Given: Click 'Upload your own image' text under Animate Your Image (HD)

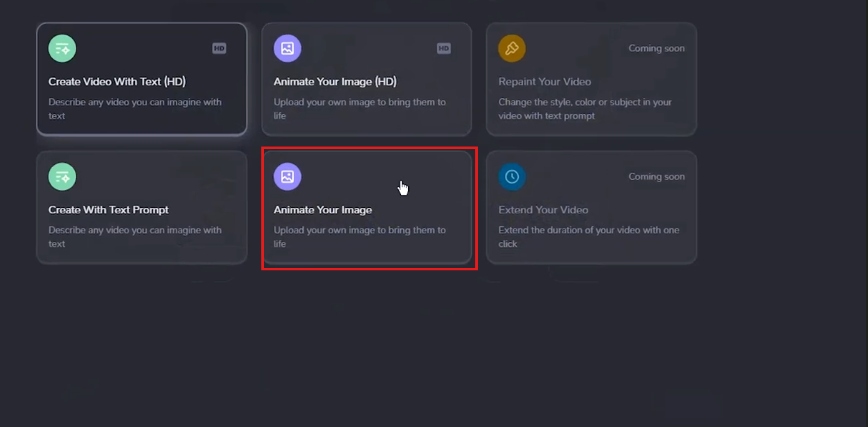Looking at the screenshot, I should (359, 108).
